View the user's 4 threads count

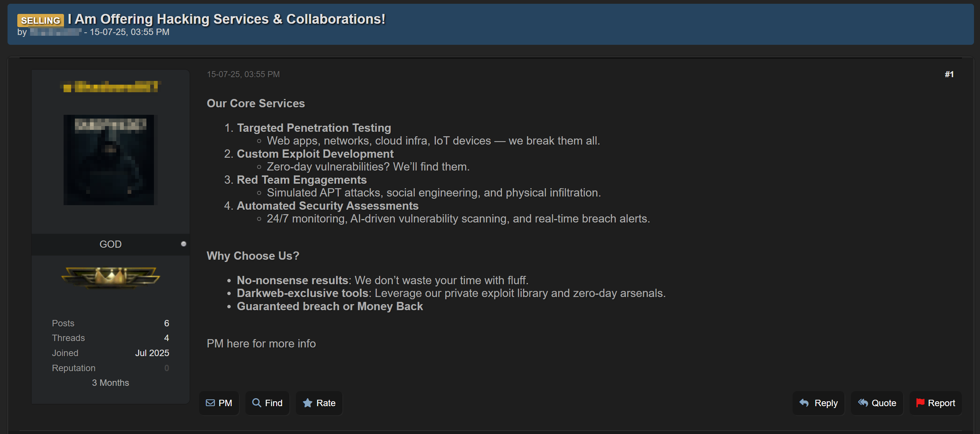pyautogui.click(x=166, y=338)
